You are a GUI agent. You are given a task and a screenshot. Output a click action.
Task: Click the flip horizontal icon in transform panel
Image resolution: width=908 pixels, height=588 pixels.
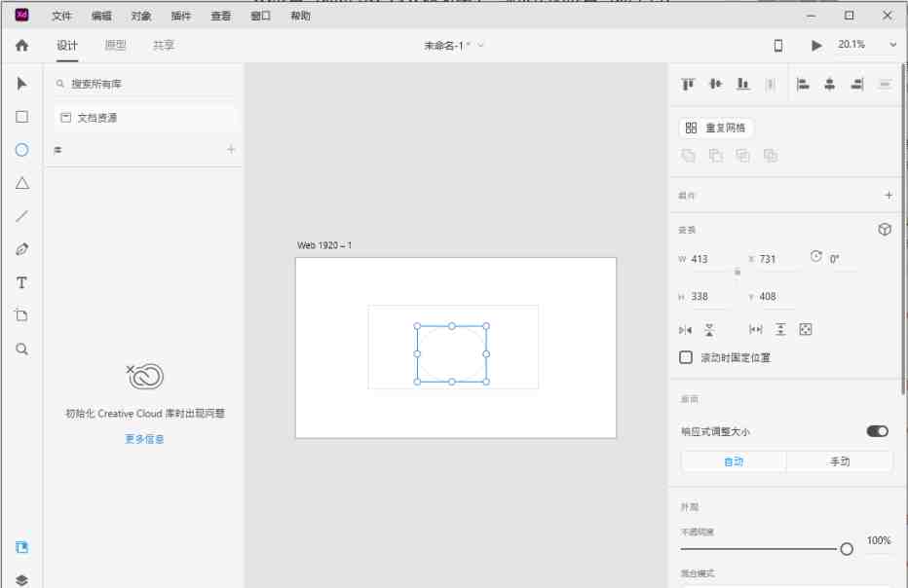click(685, 329)
